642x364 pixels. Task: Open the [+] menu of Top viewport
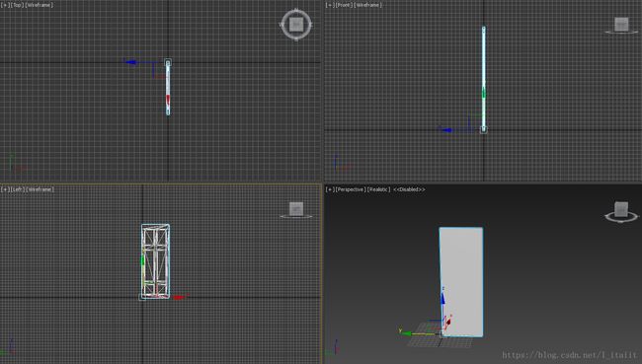[5, 5]
